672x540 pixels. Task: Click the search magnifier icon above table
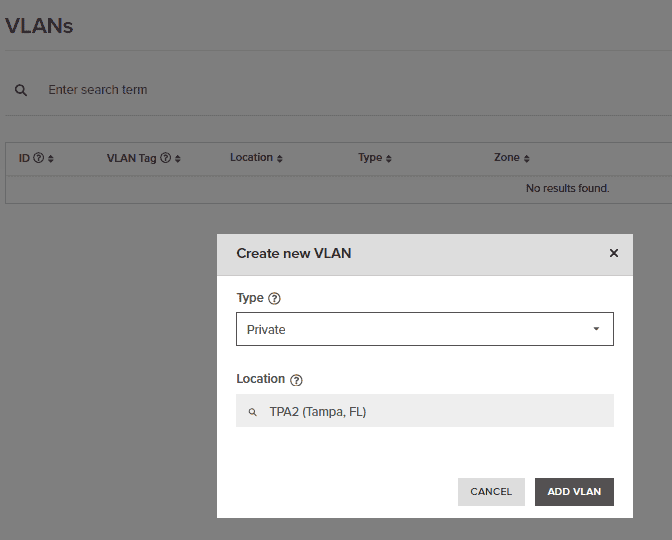pyautogui.click(x=21, y=90)
